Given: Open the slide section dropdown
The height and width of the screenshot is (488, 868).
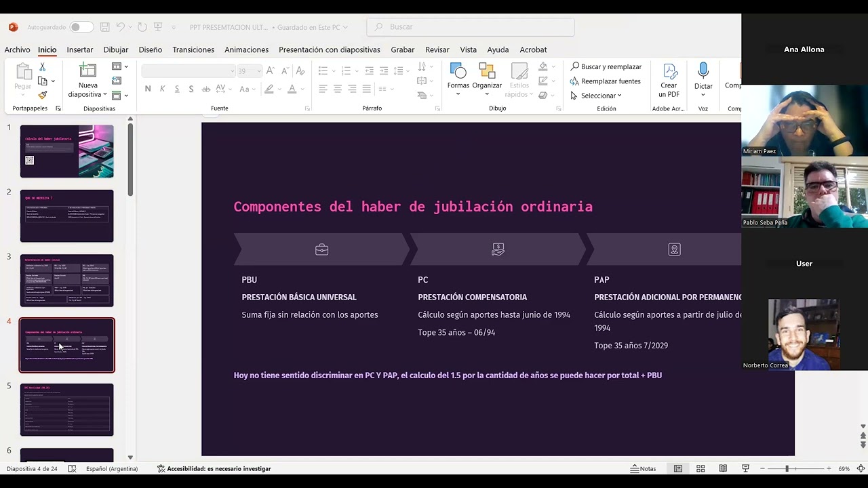Looking at the screenshot, I should 119,96.
